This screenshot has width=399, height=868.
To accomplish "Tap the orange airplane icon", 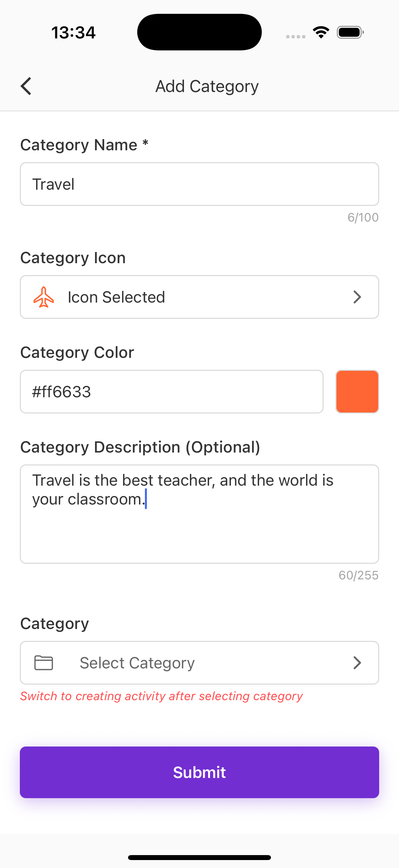I will point(43,297).
